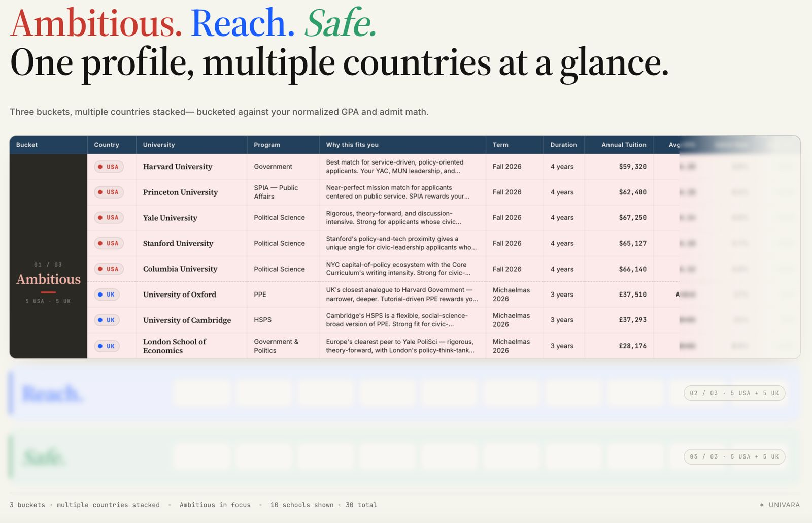This screenshot has width=812, height=523.
Task: Click the £37,510 tuition value
Action: click(632, 295)
